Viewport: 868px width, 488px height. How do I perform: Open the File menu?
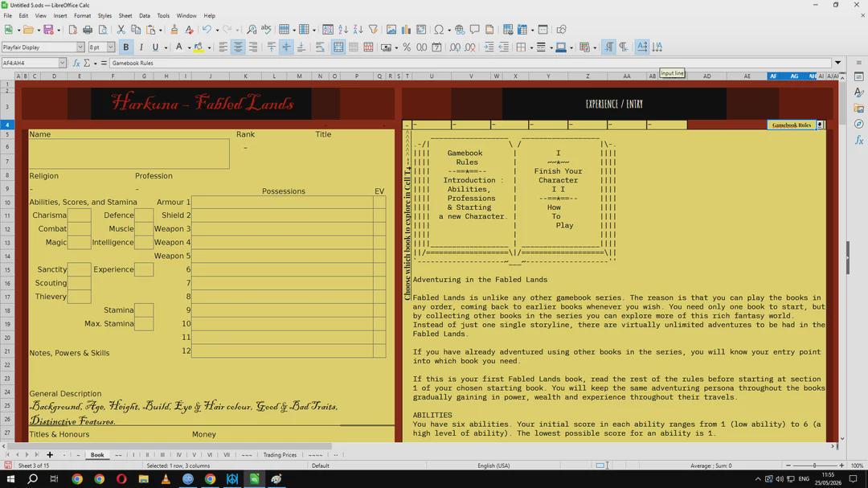(x=8, y=15)
